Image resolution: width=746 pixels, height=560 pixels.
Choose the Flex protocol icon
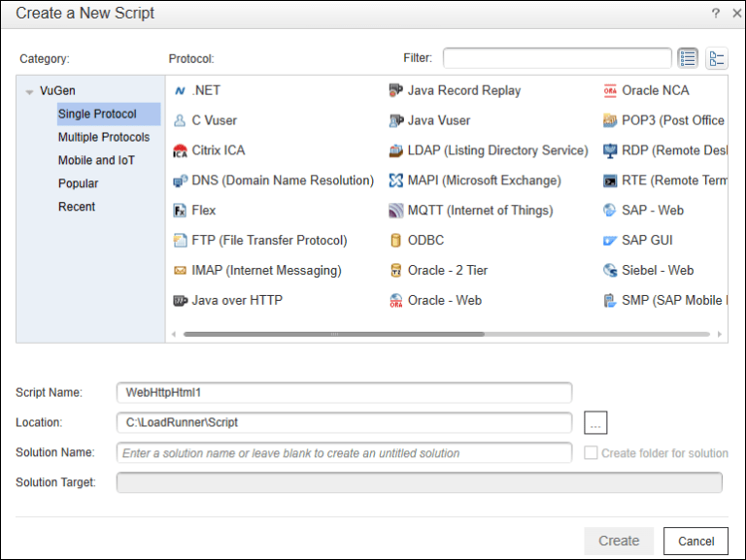pos(180,211)
